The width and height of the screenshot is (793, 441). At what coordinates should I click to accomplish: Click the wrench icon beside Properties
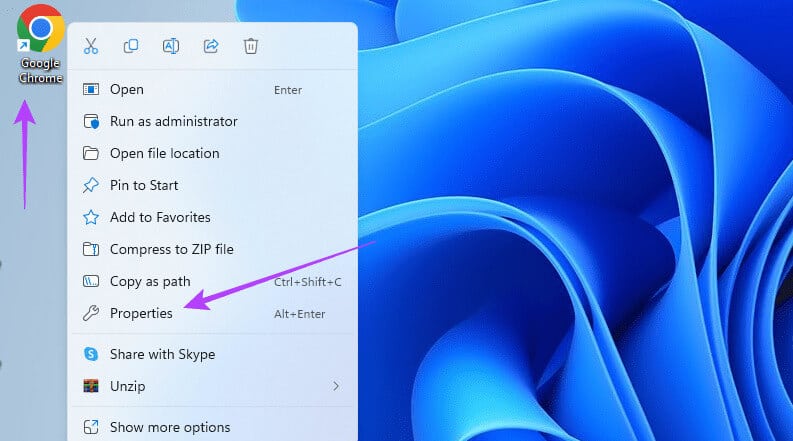91,313
